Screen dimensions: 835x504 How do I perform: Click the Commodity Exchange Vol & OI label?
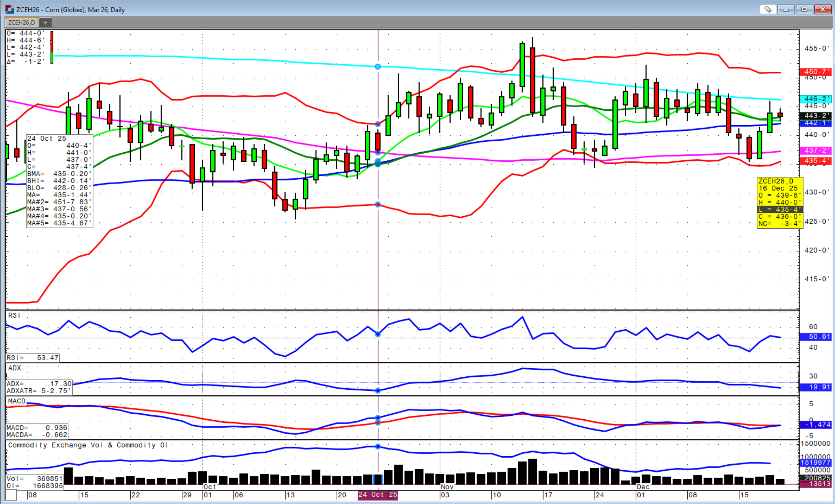[x=88, y=445]
